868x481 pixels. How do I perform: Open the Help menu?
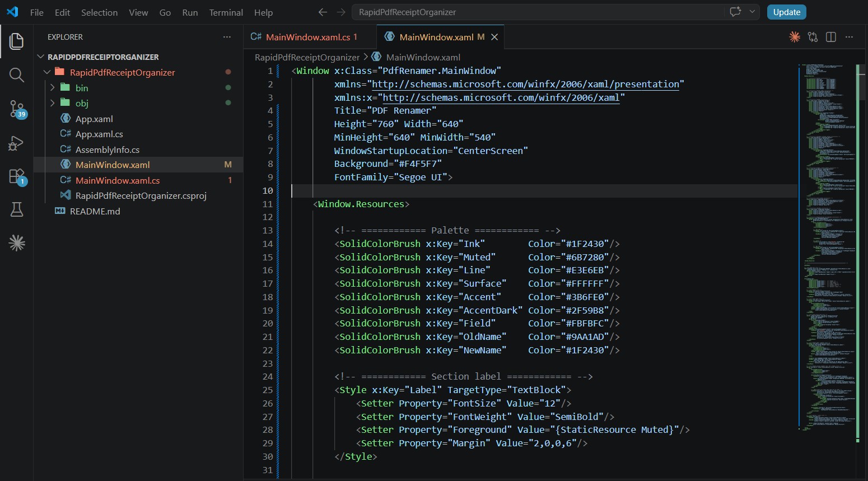pyautogui.click(x=263, y=12)
